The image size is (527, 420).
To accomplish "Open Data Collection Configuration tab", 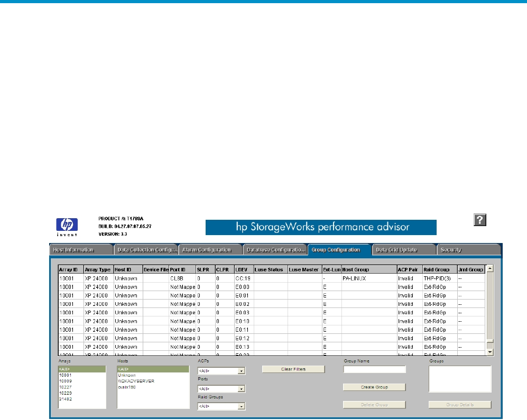I will [x=146, y=250].
